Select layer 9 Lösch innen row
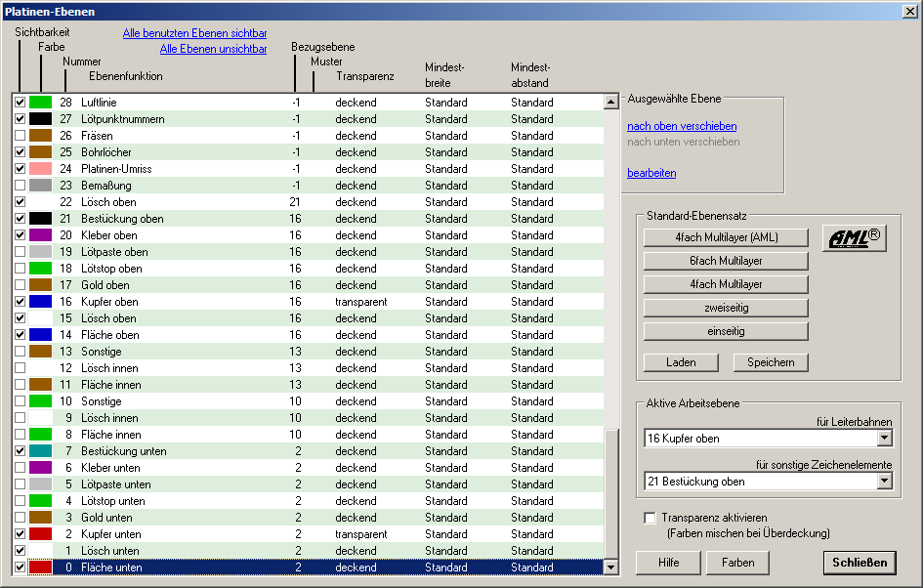 click(x=308, y=418)
